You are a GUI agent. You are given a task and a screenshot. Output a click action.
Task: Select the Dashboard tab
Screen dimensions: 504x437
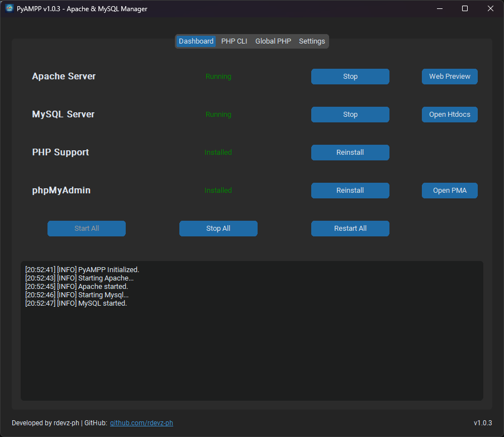pyautogui.click(x=196, y=41)
